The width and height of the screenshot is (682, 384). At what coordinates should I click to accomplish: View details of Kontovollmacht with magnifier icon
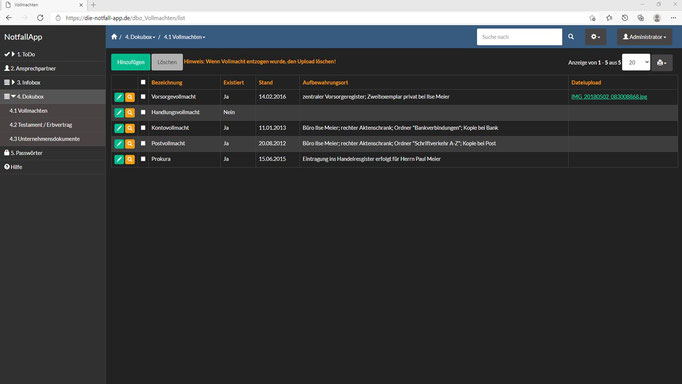pyautogui.click(x=130, y=128)
